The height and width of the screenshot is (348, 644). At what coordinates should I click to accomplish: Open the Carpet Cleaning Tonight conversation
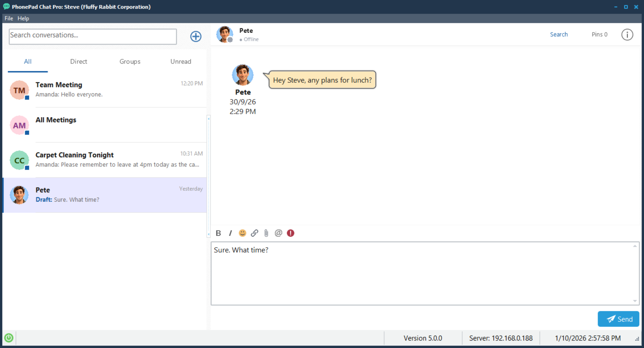(x=105, y=160)
